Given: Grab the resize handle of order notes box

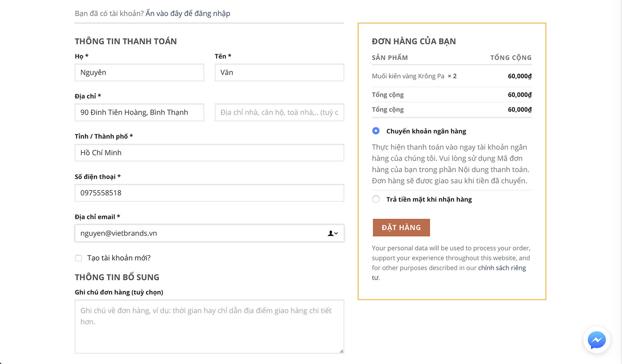Looking at the screenshot, I should 341,351.
